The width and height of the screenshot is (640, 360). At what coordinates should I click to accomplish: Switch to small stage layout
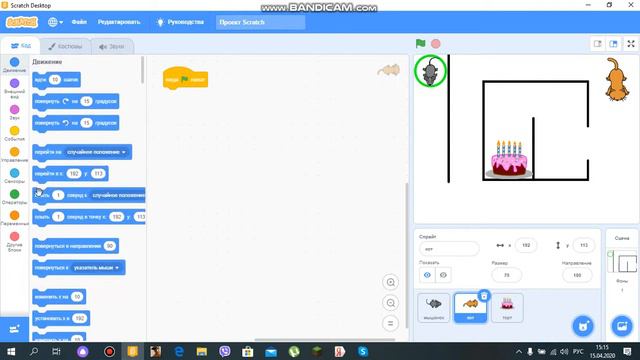click(598, 44)
